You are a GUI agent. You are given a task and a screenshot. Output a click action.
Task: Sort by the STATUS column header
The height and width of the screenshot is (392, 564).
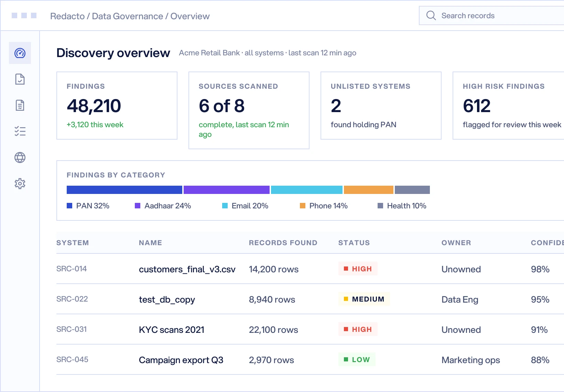pyautogui.click(x=354, y=243)
